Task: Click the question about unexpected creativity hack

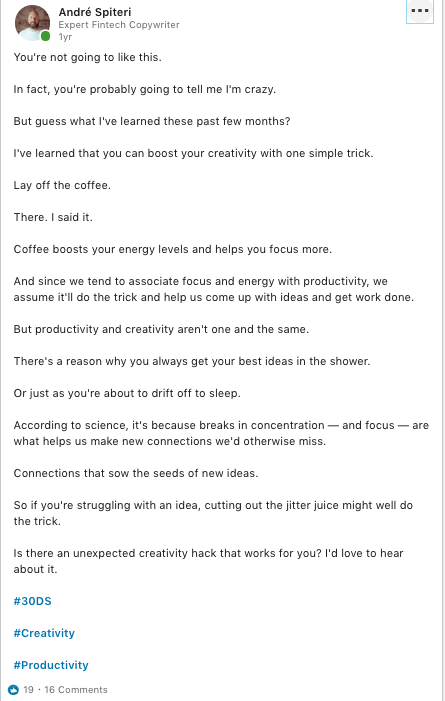Action: (208, 561)
